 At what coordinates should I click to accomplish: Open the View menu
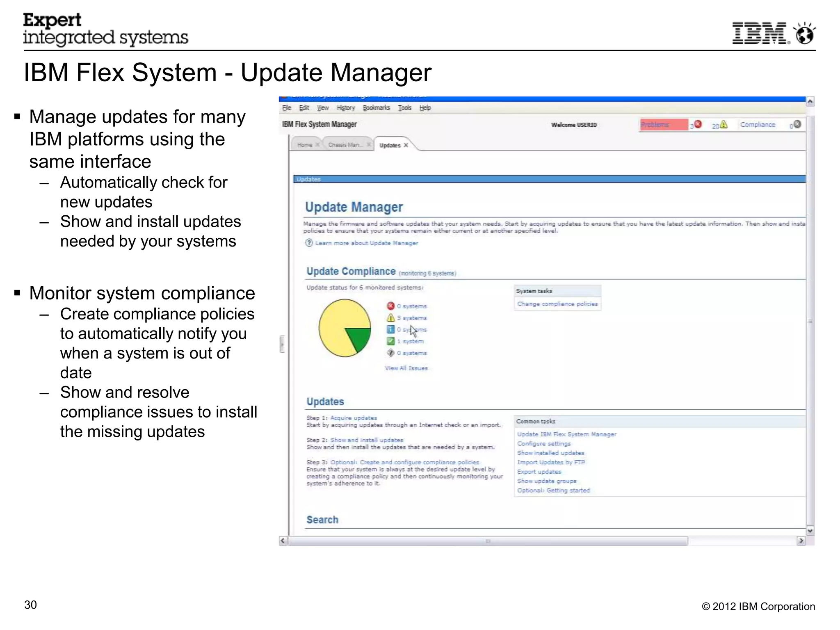(x=323, y=108)
